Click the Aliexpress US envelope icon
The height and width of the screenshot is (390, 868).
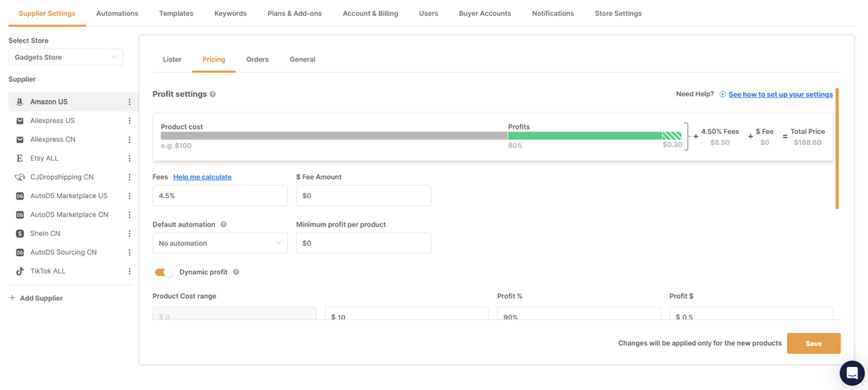point(20,121)
